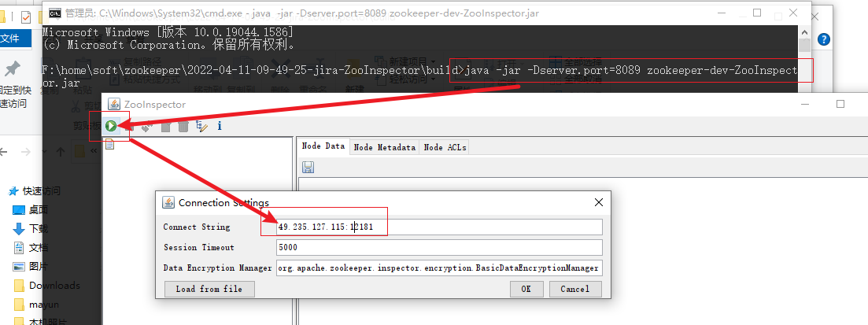The height and width of the screenshot is (325, 868).
Task: Confirm connection with OK button
Action: [526, 289]
